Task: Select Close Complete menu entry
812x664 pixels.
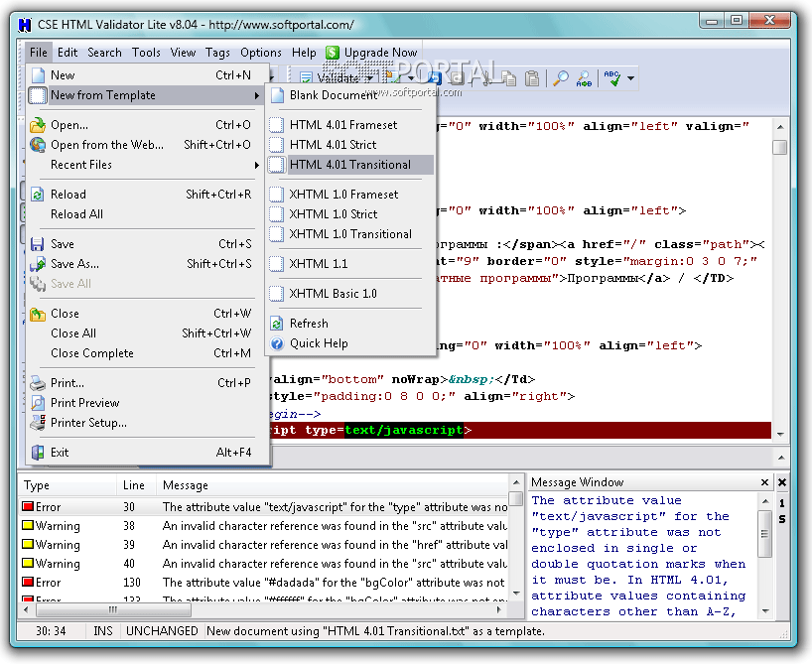Action: [148, 353]
